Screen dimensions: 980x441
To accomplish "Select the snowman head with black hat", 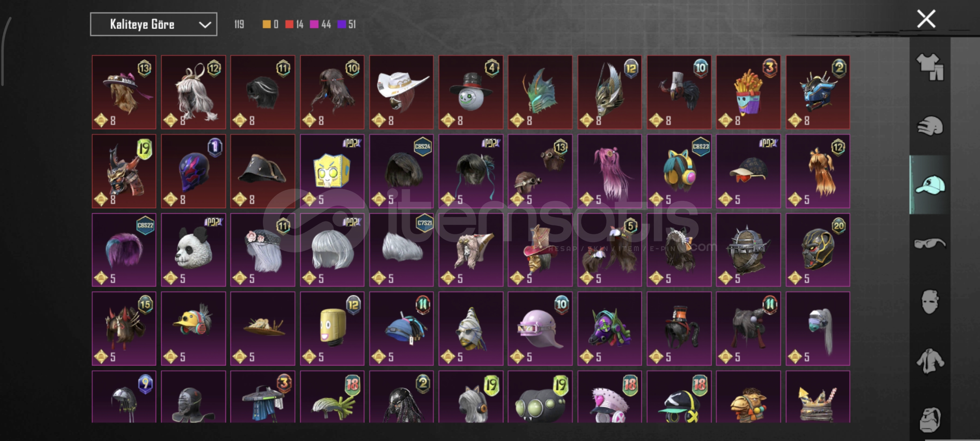I will click(471, 92).
